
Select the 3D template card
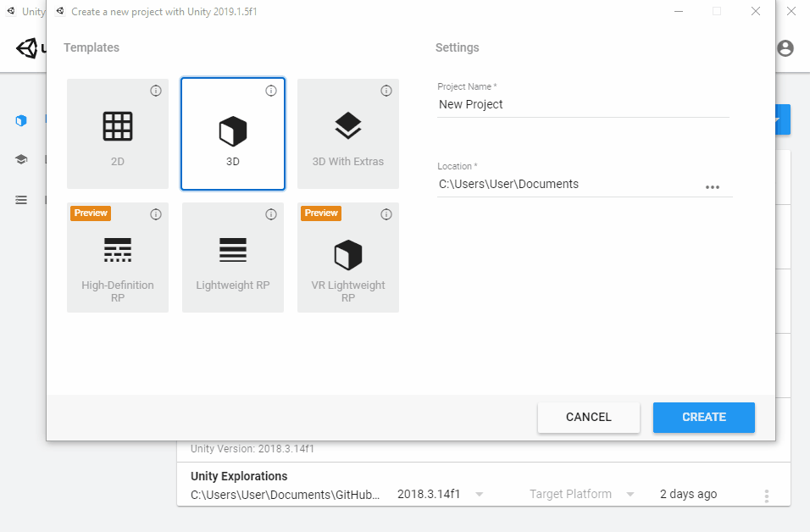point(233,134)
